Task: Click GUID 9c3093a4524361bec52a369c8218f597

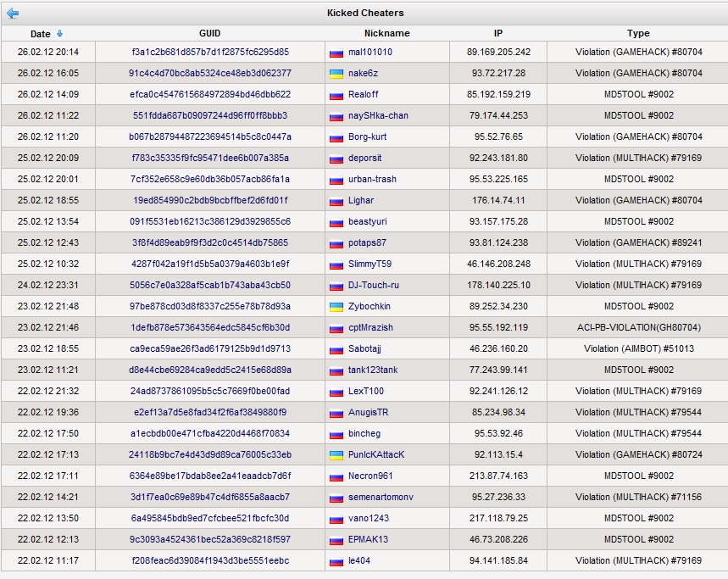Action: tap(210, 539)
